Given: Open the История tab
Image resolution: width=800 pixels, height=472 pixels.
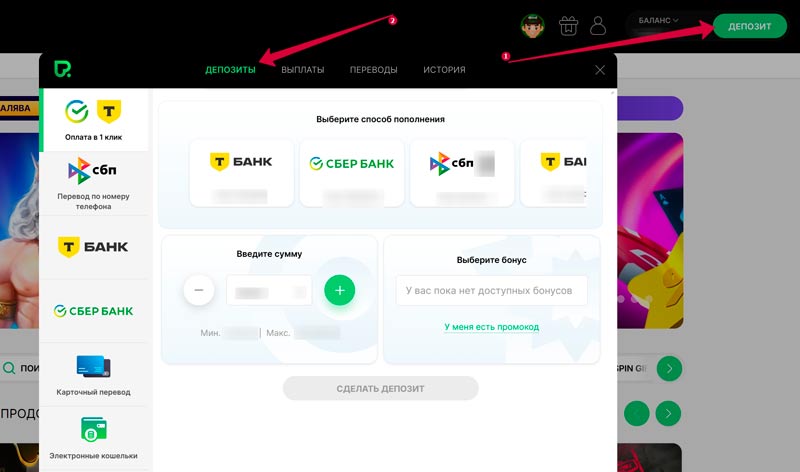Looking at the screenshot, I should tap(444, 69).
